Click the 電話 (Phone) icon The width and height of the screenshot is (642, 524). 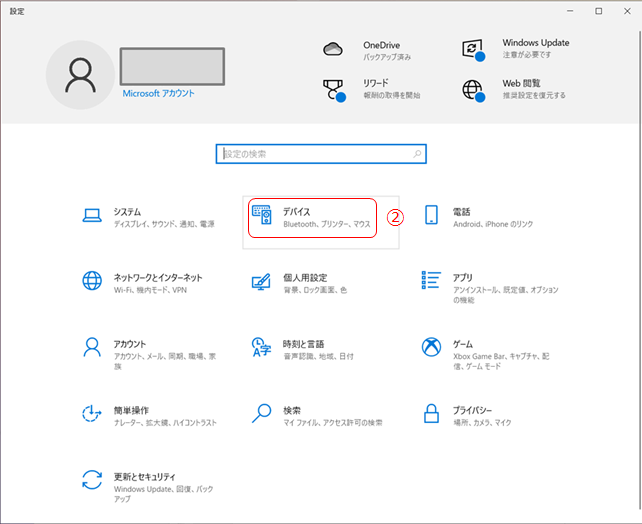(432, 215)
